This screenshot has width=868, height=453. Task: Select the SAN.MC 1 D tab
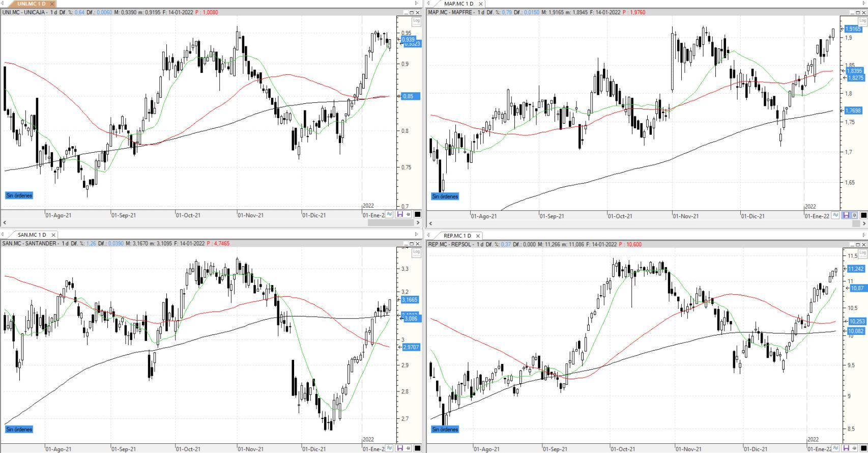pyautogui.click(x=32, y=235)
